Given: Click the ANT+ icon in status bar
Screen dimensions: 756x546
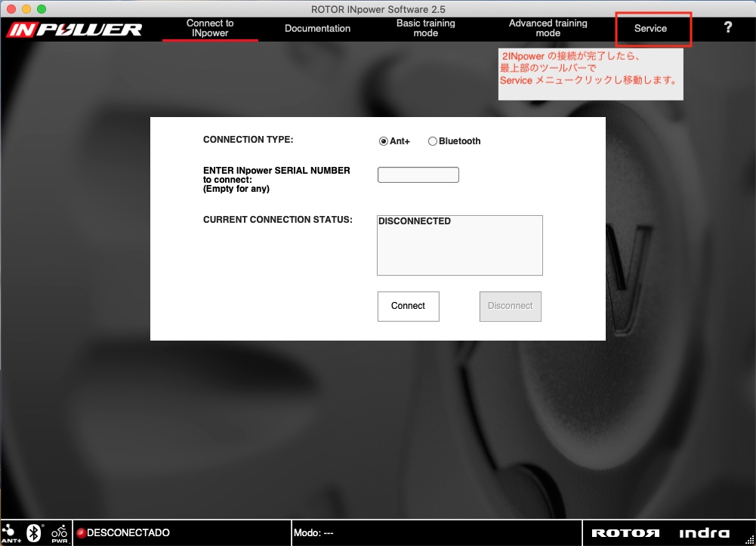Looking at the screenshot, I should (x=11, y=532).
